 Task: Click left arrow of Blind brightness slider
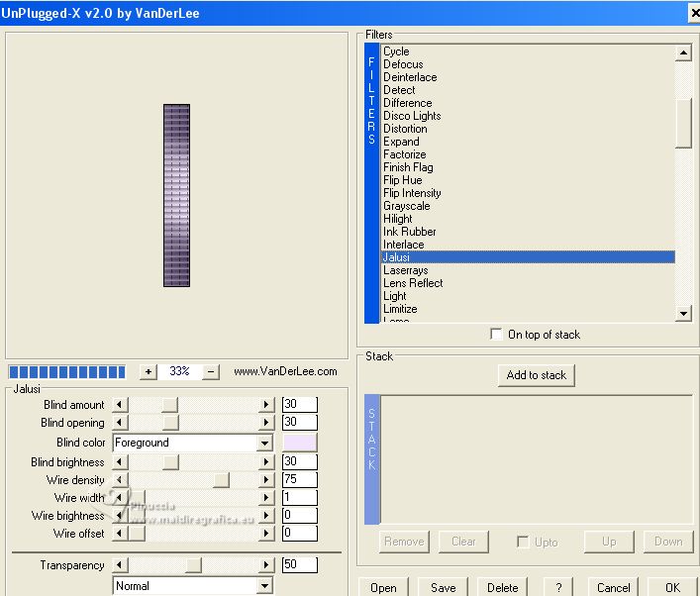(x=120, y=461)
